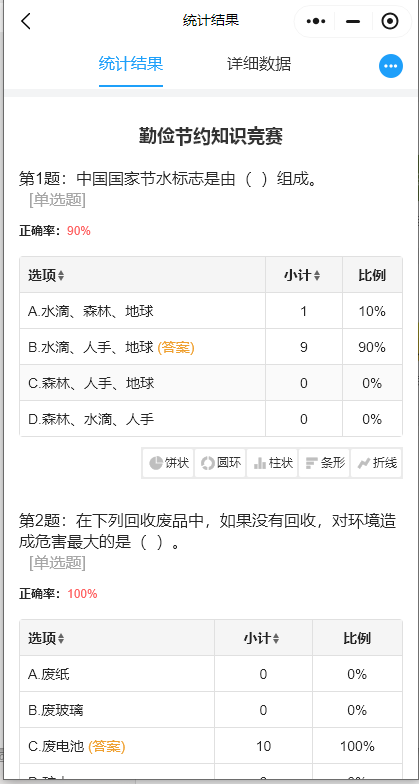Click the 勤俭节约知识竞赛 survey title
Image resolution: width=419 pixels, height=784 pixels.
(210, 136)
